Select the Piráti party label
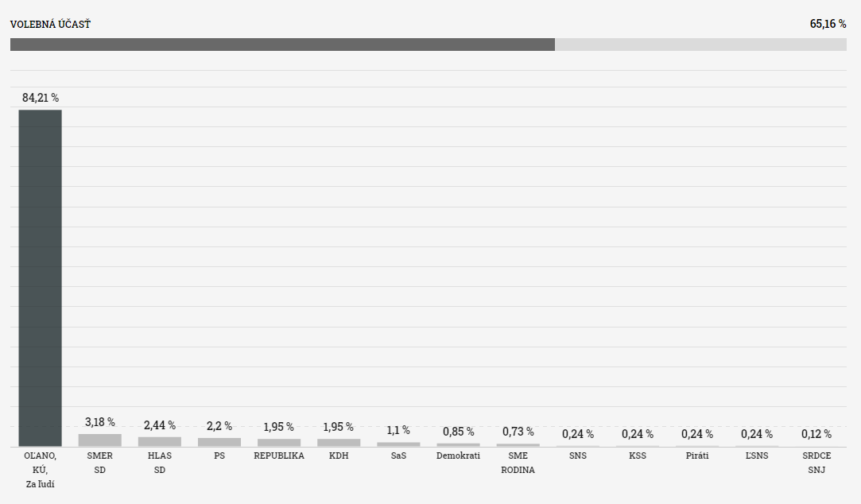861x504 pixels. coord(697,456)
